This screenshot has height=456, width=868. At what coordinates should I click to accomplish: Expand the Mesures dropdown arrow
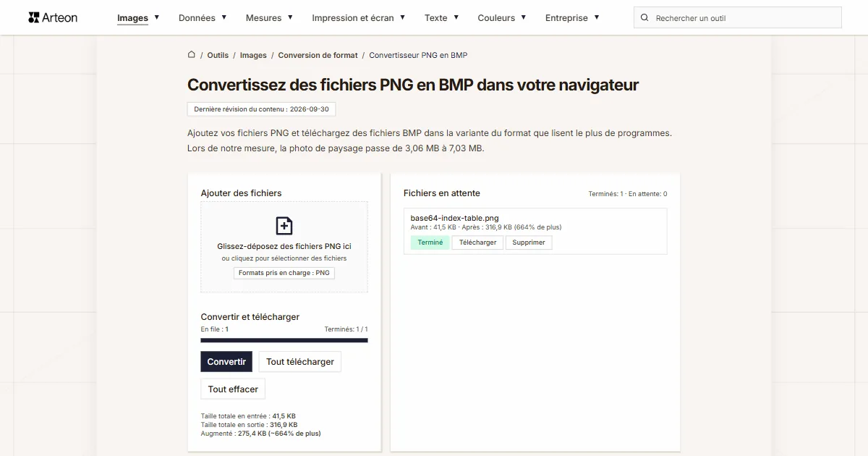click(x=290, y=17)
